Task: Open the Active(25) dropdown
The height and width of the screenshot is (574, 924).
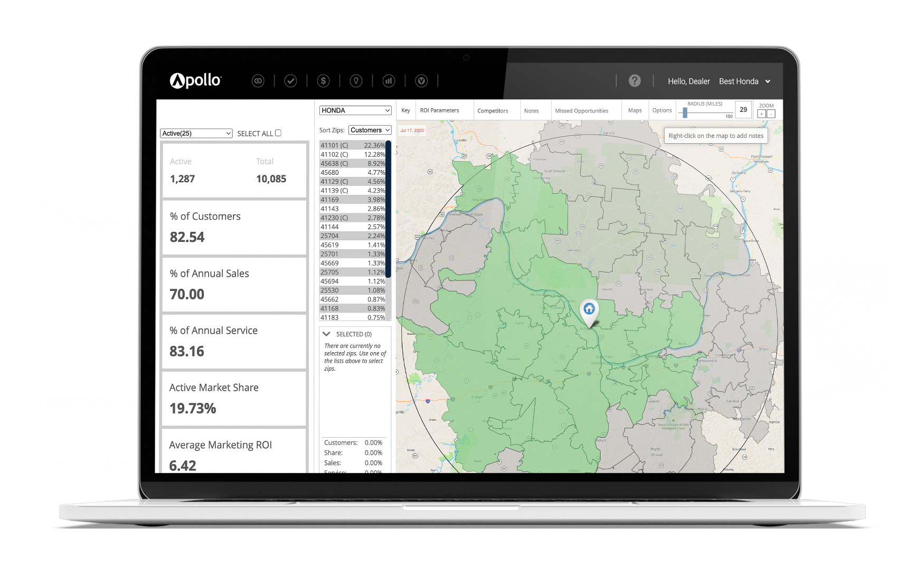Action: (196, 134)
